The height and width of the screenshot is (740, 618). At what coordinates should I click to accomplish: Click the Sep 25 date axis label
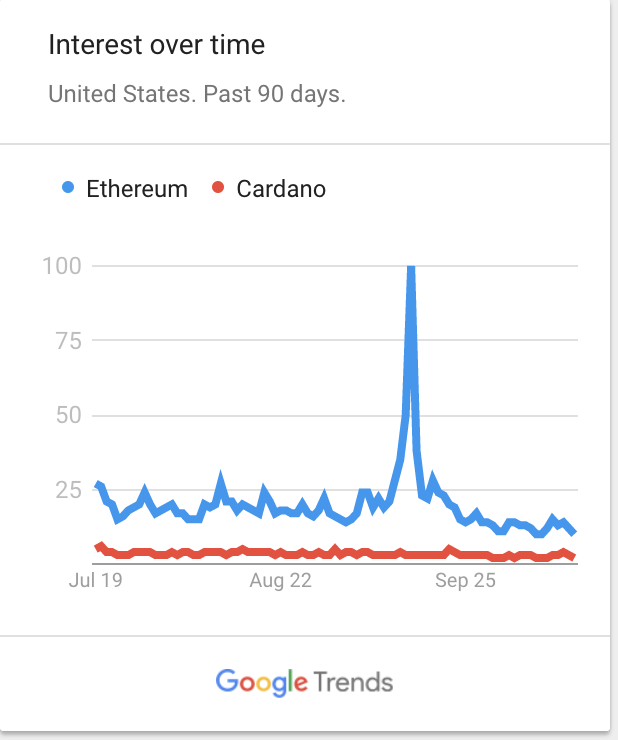pos(465,581)
